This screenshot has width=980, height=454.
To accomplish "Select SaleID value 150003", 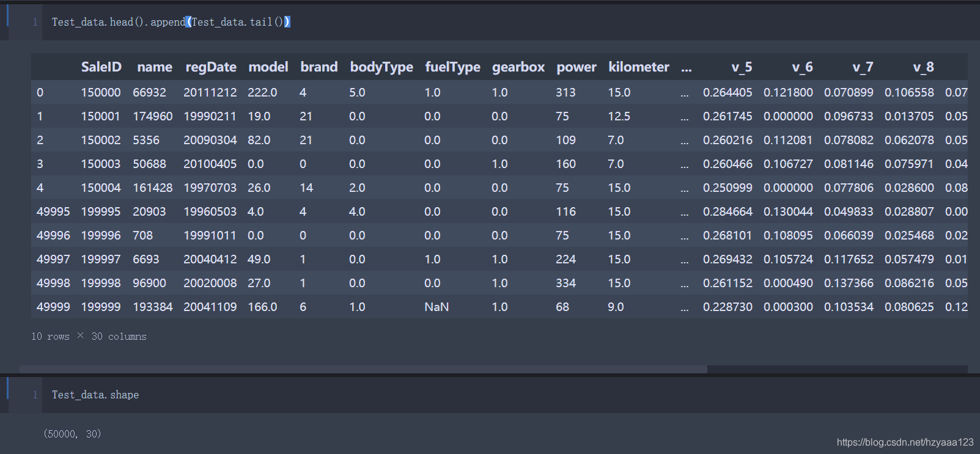I will [101, 164].
